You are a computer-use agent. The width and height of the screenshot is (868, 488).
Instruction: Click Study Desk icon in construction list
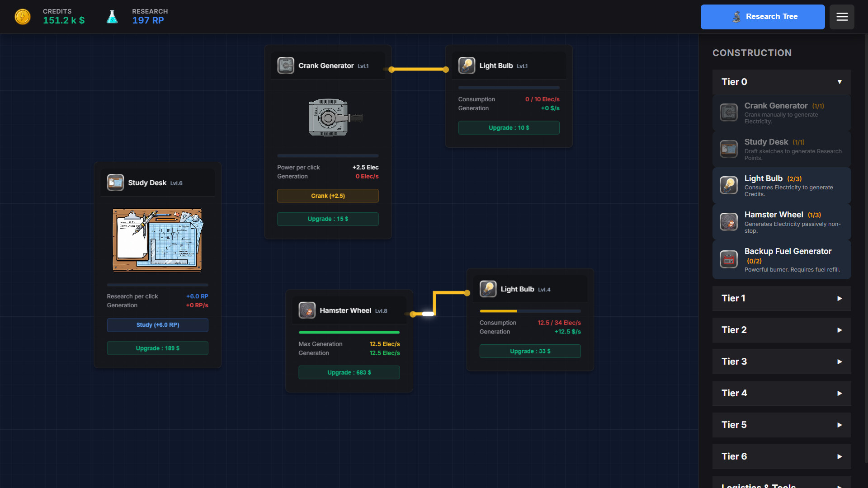click(x=729, y=149)
